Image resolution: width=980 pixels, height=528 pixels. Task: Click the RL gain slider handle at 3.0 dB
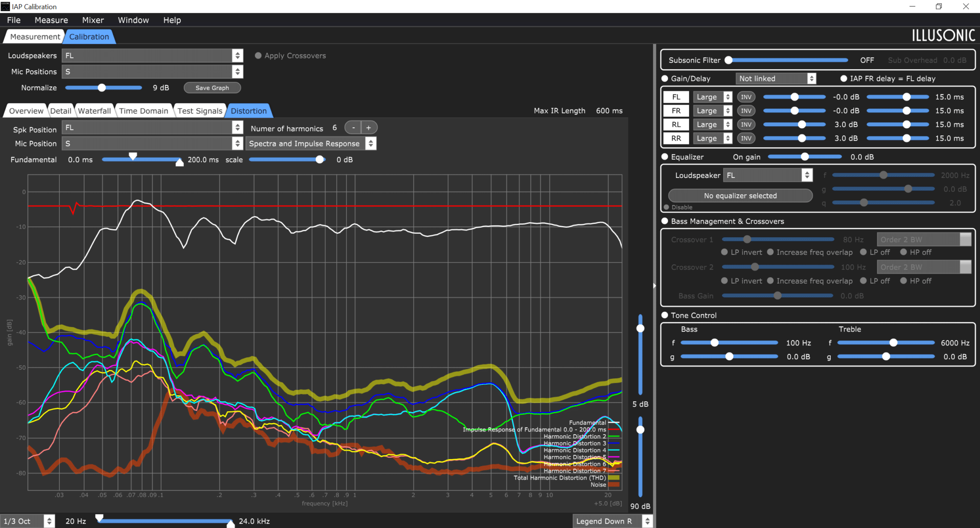pos(802,125)
